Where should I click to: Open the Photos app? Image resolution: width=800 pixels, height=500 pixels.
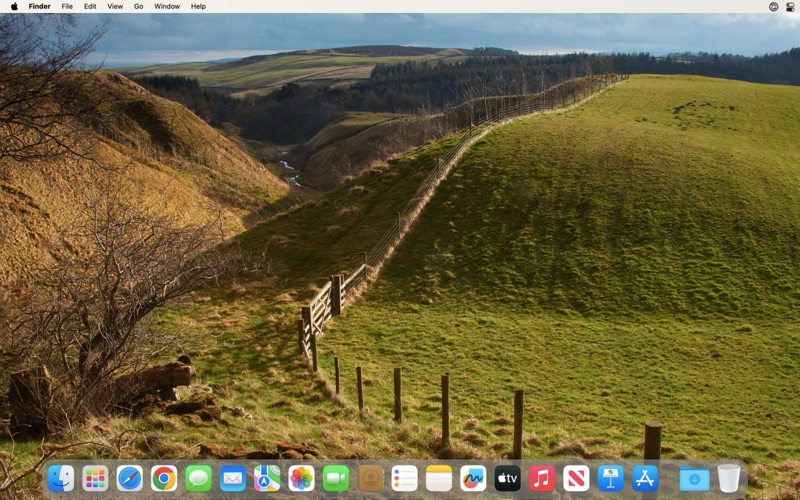click(x=302, y=478)
